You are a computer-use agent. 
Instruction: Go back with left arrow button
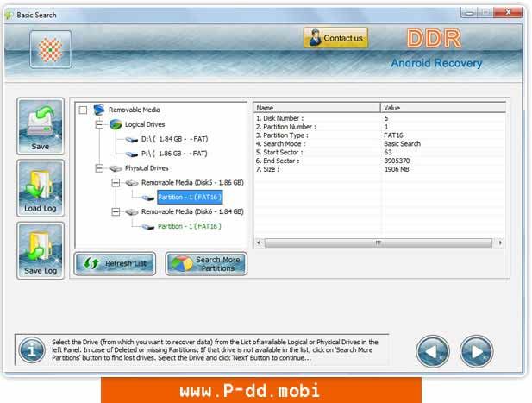433,351
